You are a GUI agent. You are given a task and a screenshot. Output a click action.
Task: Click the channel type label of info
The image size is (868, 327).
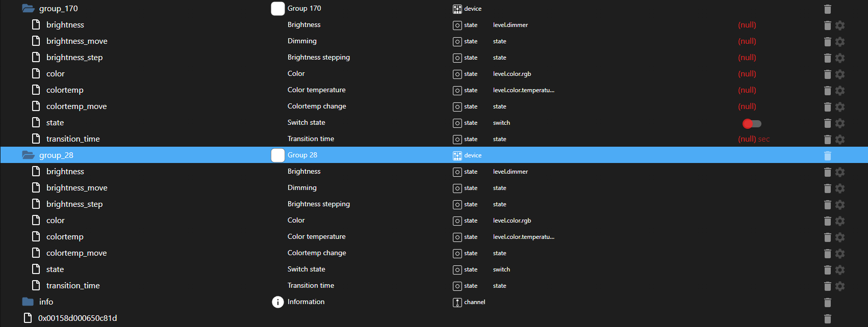click(474, 302)
